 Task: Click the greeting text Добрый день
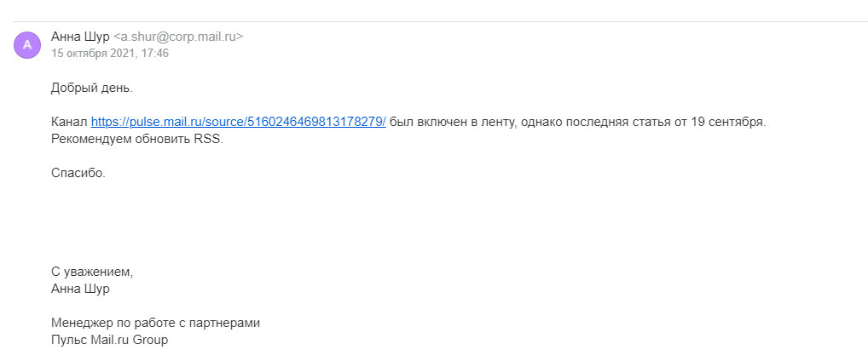[x=91, y=88]
